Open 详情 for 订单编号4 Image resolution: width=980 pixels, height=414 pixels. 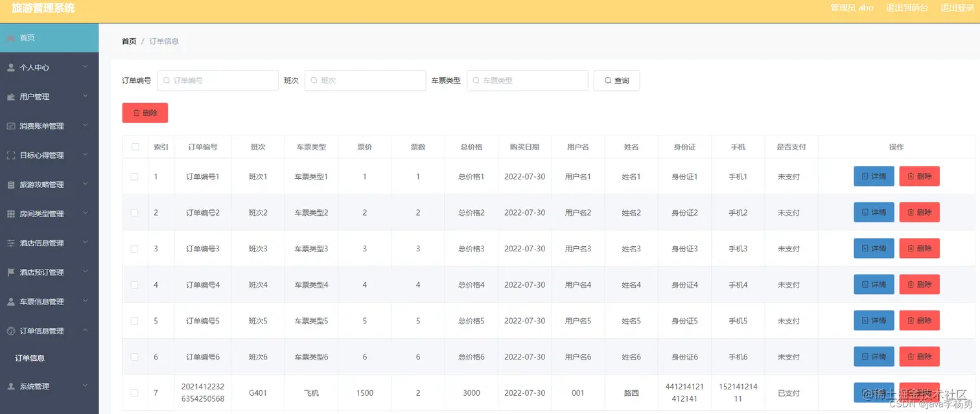coord(874,284)
